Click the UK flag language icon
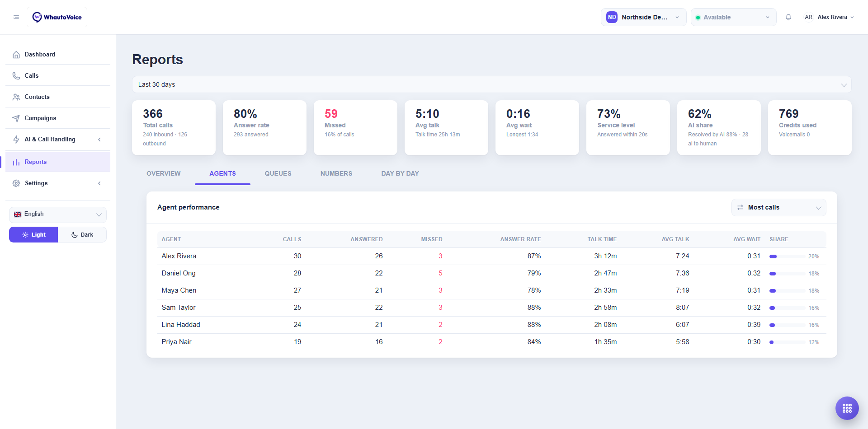 click(18, 214)
